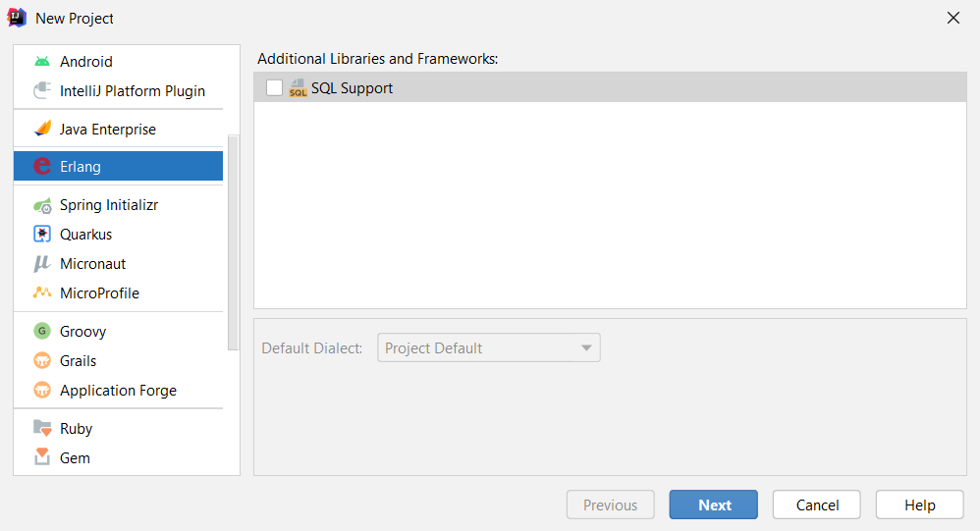Click the SQL Support label text
The height and width of the screenshot is (531, 980).
(x=352, y=88)
